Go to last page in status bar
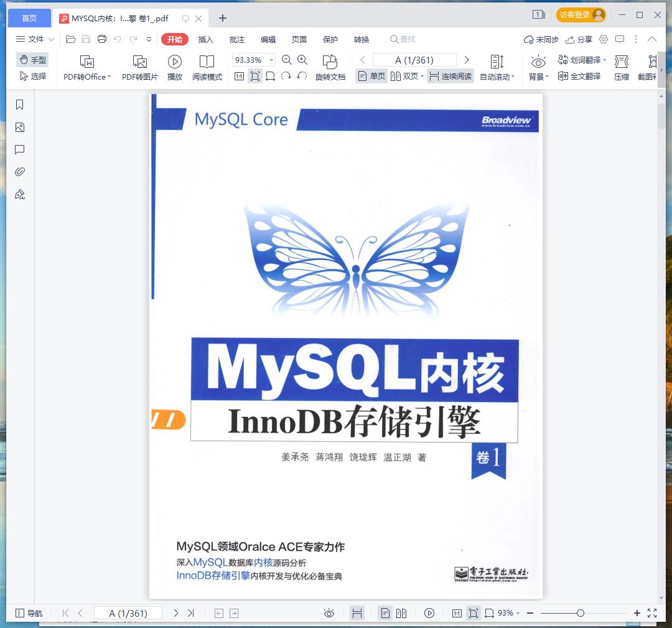 (191, 614)
